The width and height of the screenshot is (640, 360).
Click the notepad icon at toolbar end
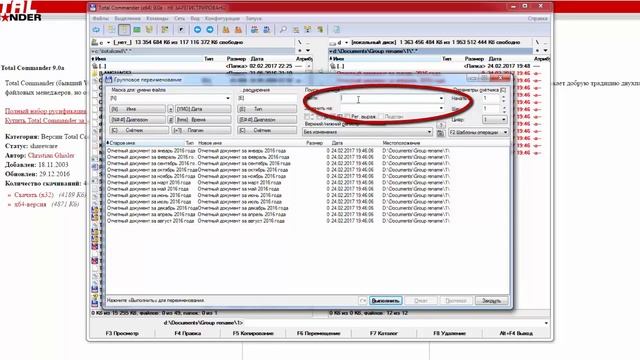pyautogui.click(x=337, y=30)
